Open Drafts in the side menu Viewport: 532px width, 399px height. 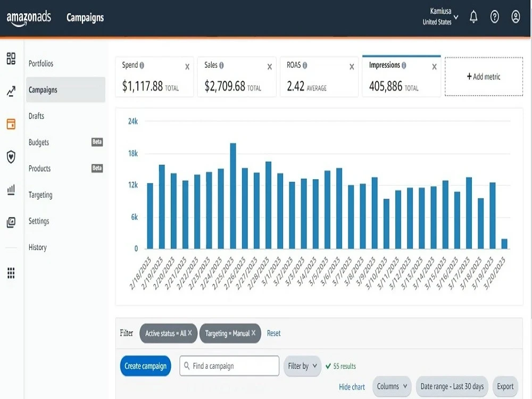[x=36, y=116]
